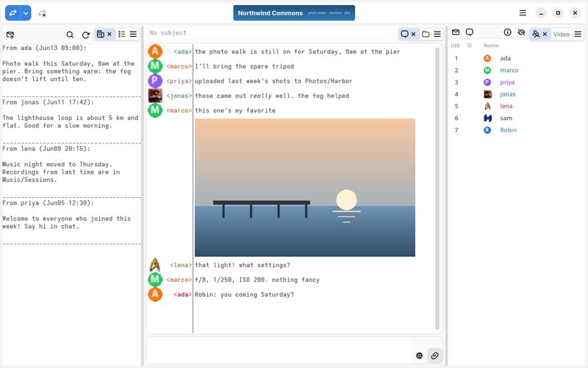The image size is (588, 368).
Task: Refresh the message list
Action: 85,35
